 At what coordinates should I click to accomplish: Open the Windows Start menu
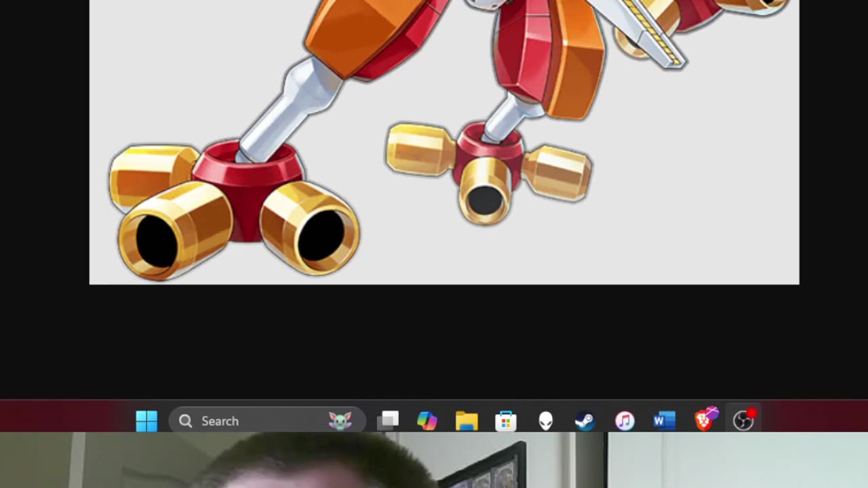(x=146, y=421)
